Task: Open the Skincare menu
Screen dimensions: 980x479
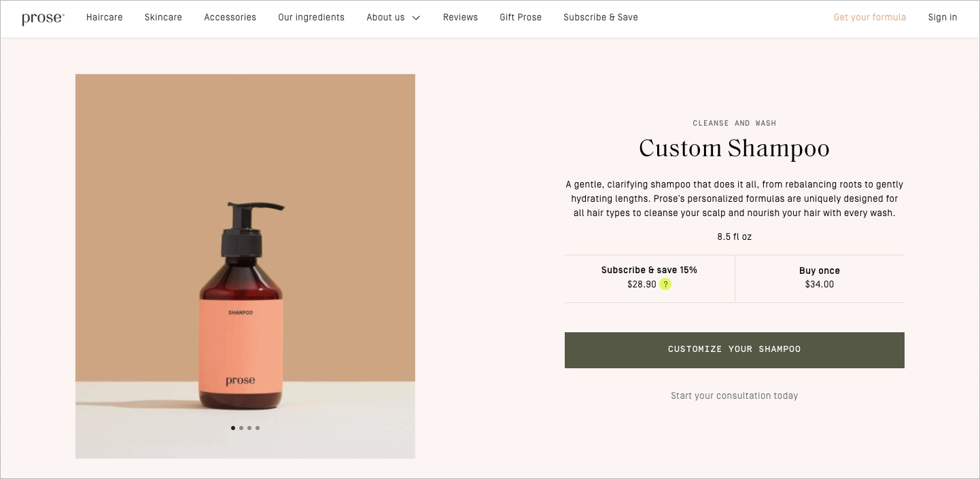Action: [163, 18]
